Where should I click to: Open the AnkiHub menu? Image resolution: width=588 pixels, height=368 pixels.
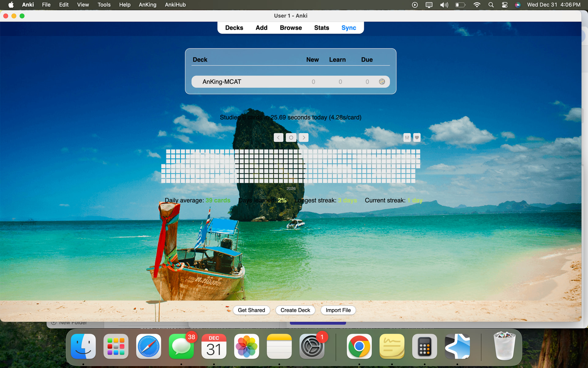click(175, 5)
